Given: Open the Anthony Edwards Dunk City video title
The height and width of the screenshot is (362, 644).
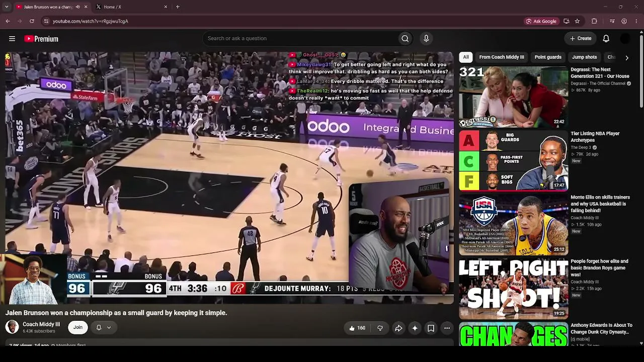Looking at the screenshot, I should click(x=601, y=328).
